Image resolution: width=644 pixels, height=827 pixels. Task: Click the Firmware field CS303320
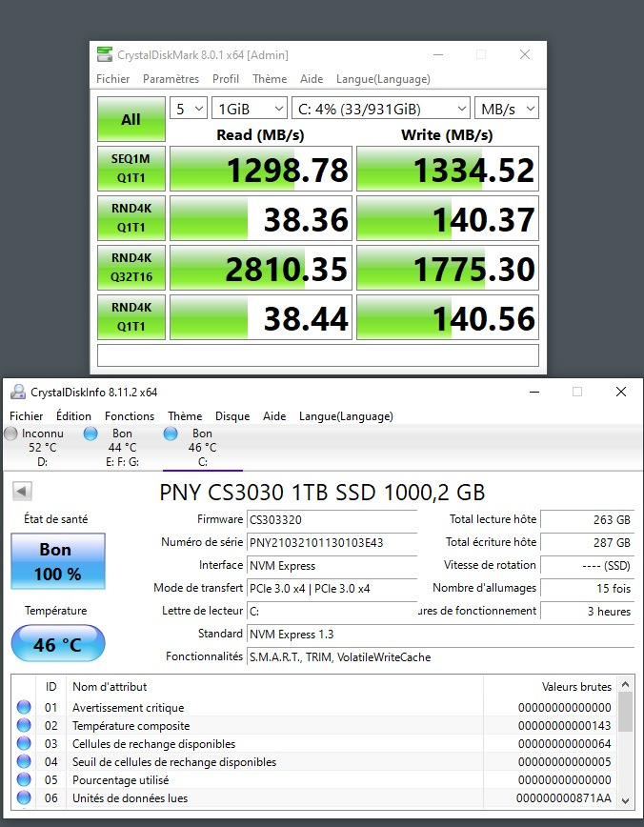332,519
